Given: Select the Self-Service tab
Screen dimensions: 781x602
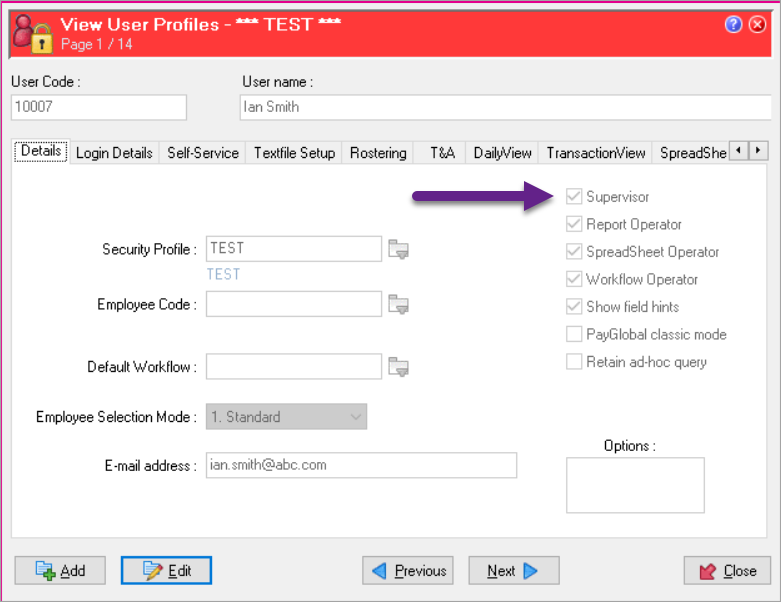Looking at the screenshot, I should tap(203, 153).
